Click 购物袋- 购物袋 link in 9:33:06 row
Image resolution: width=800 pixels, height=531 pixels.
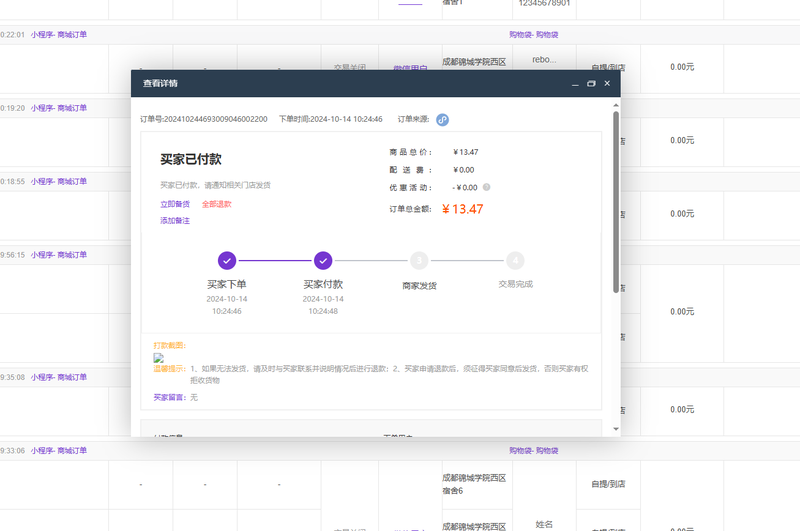534,451
